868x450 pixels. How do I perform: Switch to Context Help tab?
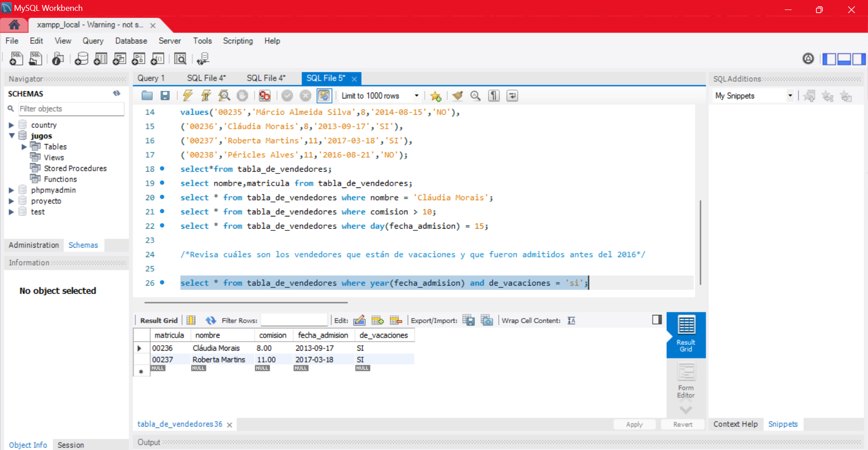[x=736, y=424]
